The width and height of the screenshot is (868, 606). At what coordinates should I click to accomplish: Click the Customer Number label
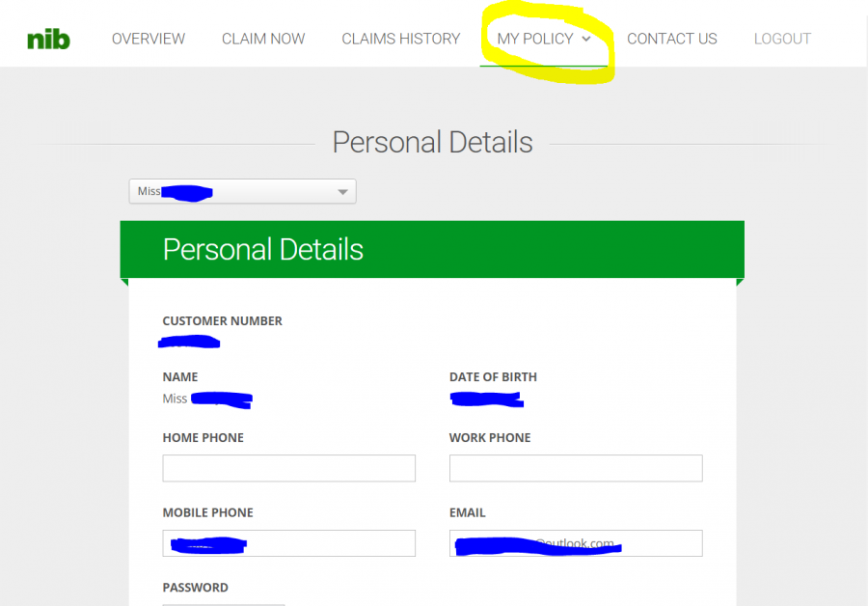point(223,321)
